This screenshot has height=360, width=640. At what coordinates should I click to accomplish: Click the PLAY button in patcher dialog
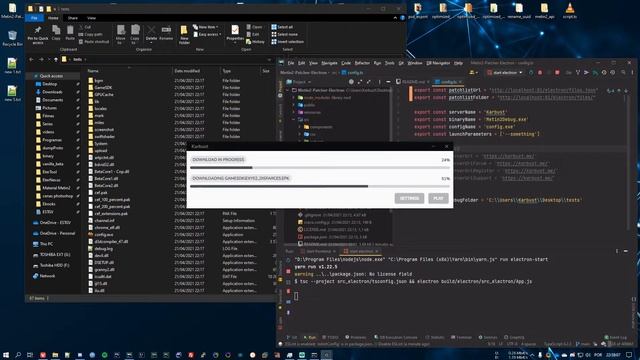coord(438,198)
